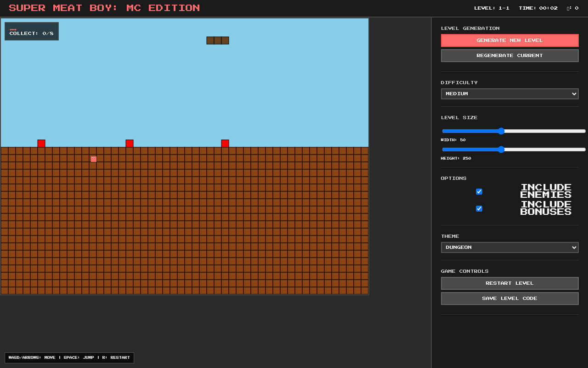Click the coin icon in the top status bar

[x=568, y=8]
